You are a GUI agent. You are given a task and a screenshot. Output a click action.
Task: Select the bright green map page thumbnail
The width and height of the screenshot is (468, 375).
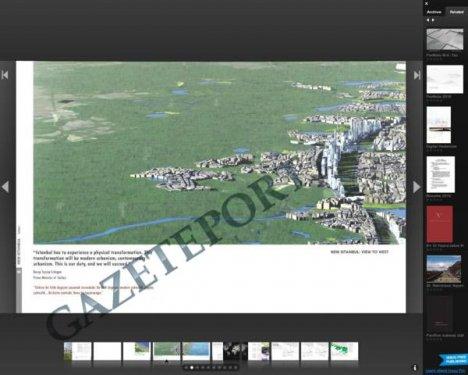click(344, 351)
